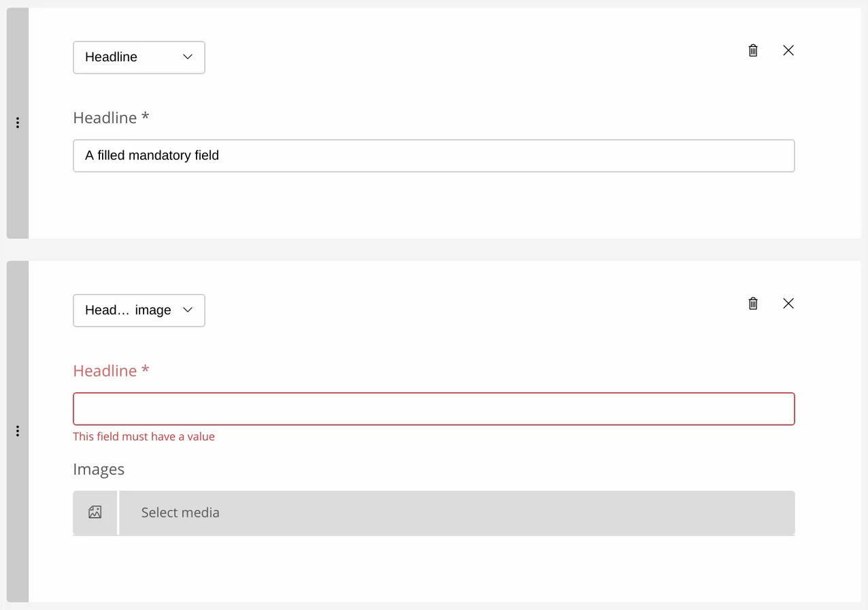Screen dimensions: 868x610
Task: Click the media picker image icon
Action: (x=95, y=512)
